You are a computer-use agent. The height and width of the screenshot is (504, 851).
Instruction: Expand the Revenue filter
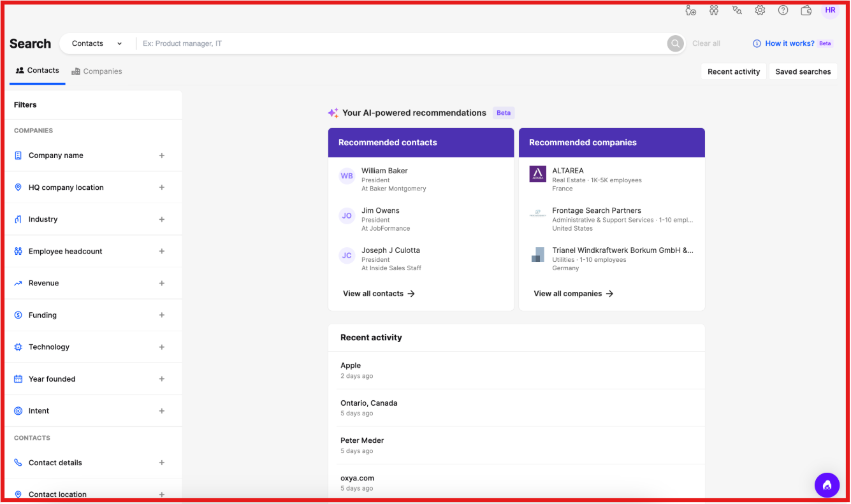pyautogui.click(x=162, y=283)
